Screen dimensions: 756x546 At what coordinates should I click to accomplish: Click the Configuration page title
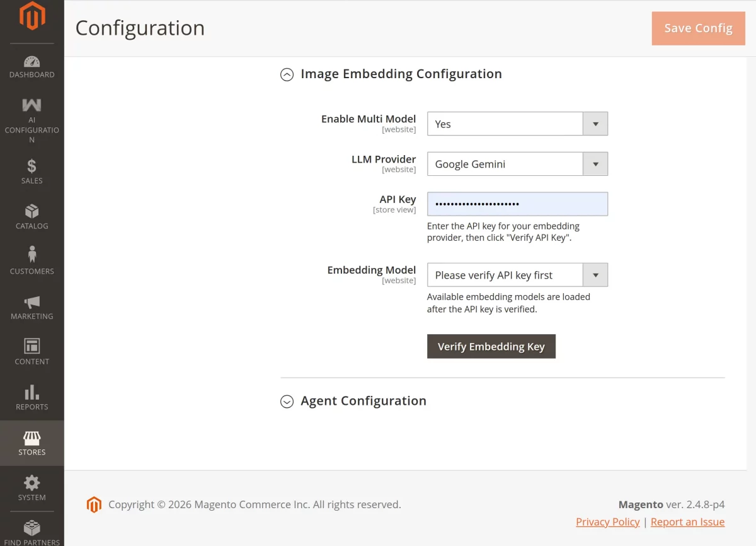[140, 28]
